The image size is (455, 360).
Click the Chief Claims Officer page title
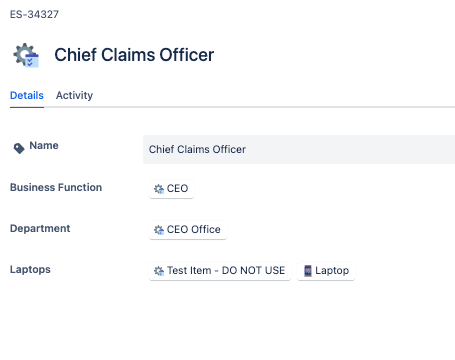point(134,55)
